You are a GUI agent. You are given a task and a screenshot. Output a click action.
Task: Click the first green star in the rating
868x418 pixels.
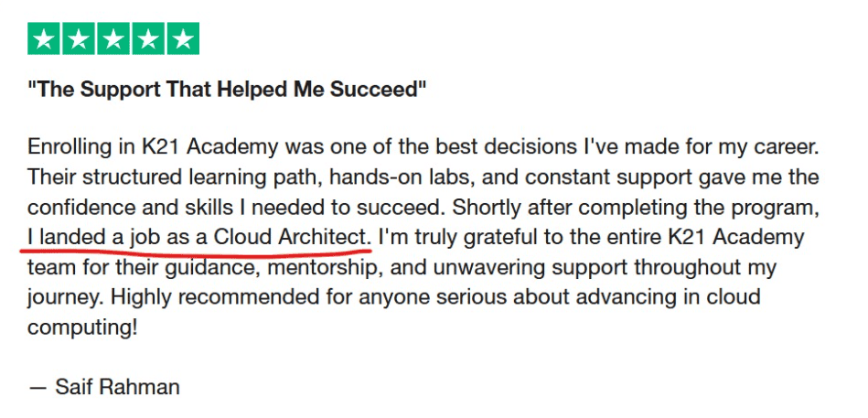point(45,38)
